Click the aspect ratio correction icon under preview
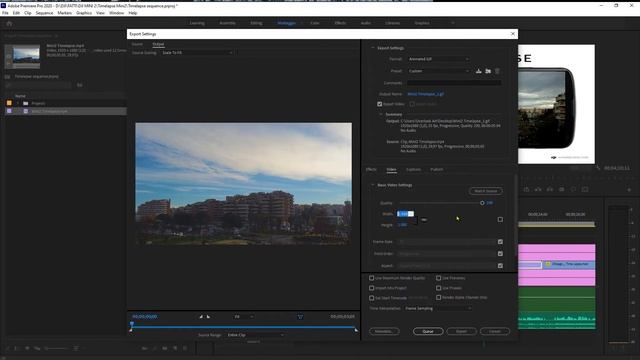This screenshot has height=360, width=640. coord(300,317)
